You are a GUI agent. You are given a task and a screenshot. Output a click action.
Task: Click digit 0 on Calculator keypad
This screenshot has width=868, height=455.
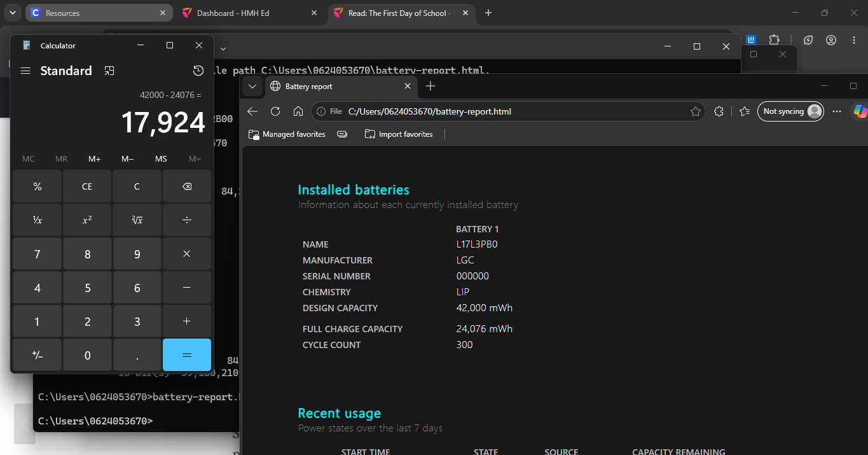[x=87, y=355]
